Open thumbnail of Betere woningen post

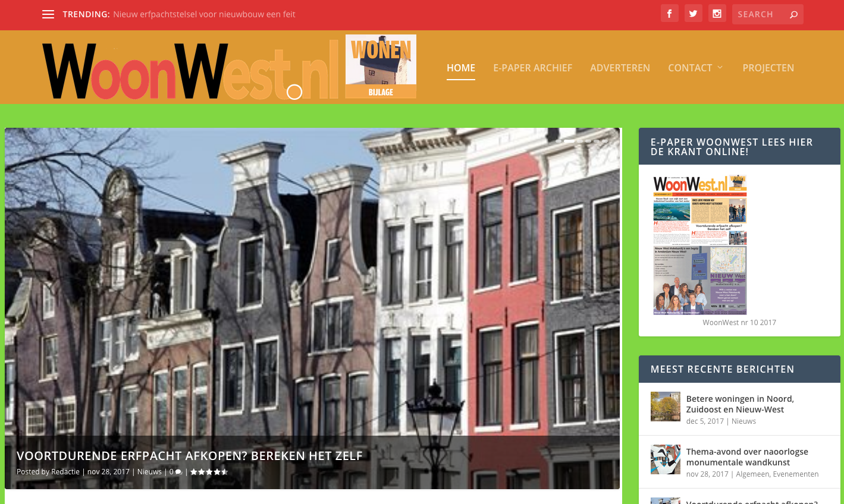[x=666, y=407]
